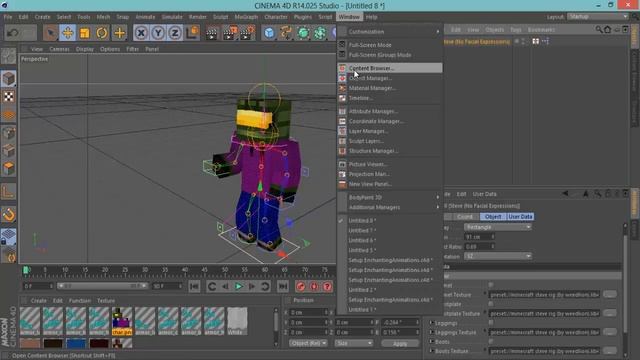Screen dimensions: 640x360
Task: Expand the Boots parameter group
Action: click(431, 341)
